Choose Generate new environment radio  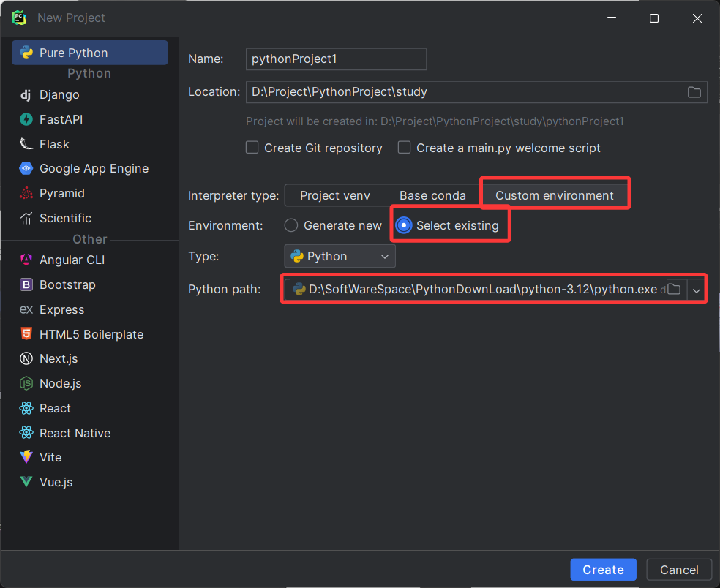click(291, 225)
